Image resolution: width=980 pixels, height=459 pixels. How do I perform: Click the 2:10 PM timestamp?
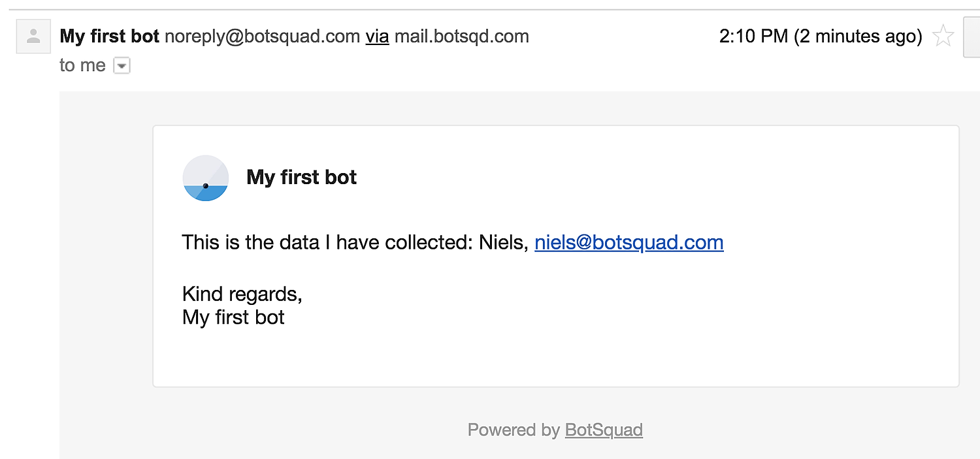tap(753, 37)
